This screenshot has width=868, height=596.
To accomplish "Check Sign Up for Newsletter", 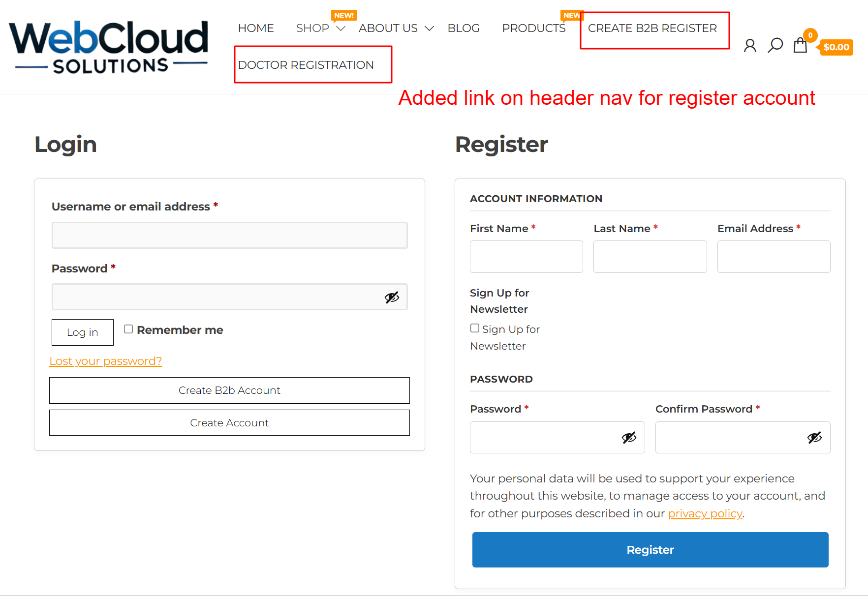I will (474, 328).
